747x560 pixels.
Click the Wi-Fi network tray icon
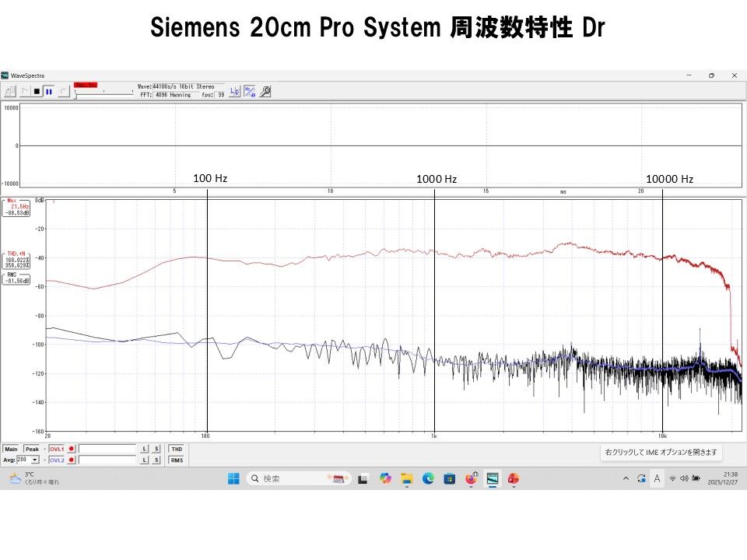(x=672, y=478)
